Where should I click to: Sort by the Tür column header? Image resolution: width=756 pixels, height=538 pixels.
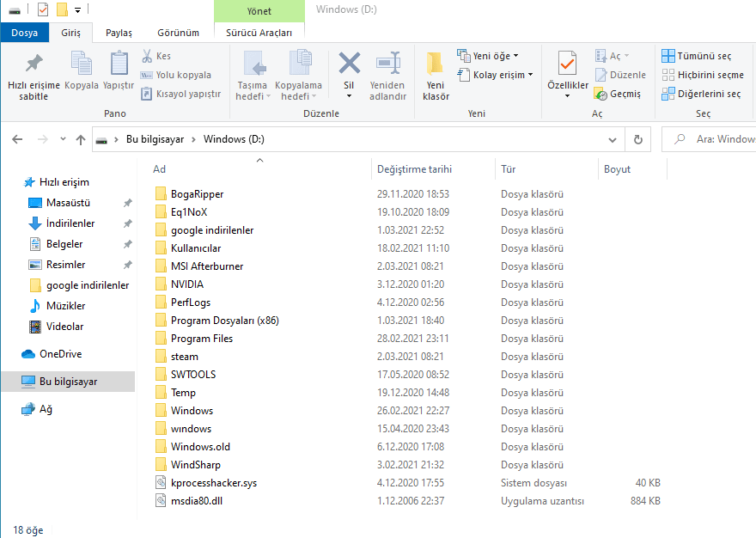509,169
